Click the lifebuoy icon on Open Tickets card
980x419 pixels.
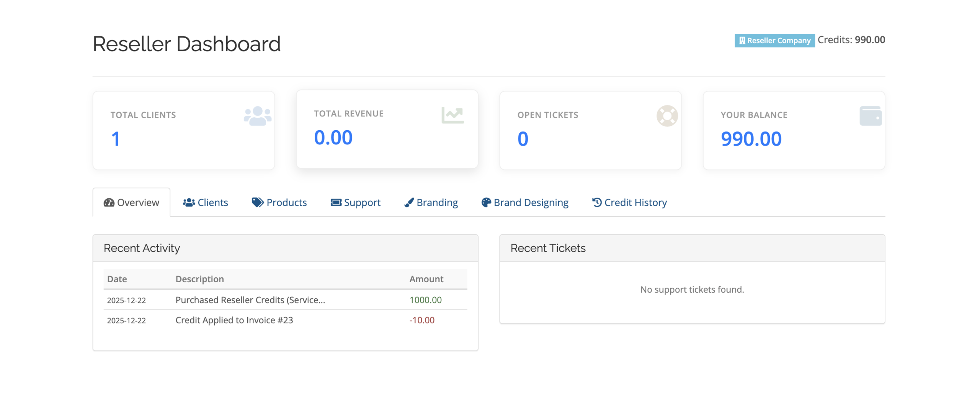[667, 116]
